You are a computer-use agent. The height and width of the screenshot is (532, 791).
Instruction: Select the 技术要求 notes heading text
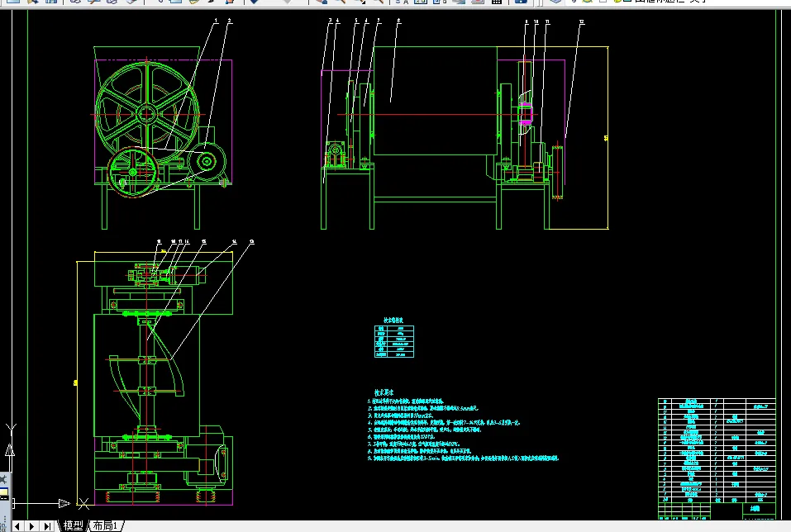click(x=384, y=392)
